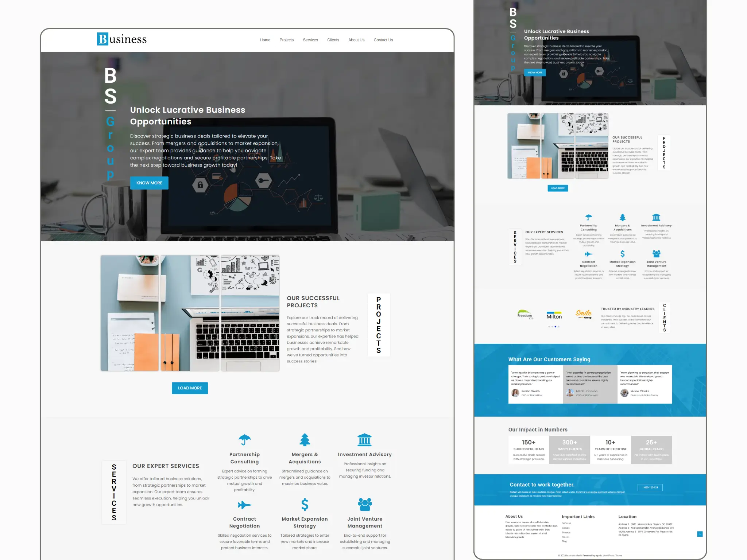Open the Projects menu item

(286, 40)
